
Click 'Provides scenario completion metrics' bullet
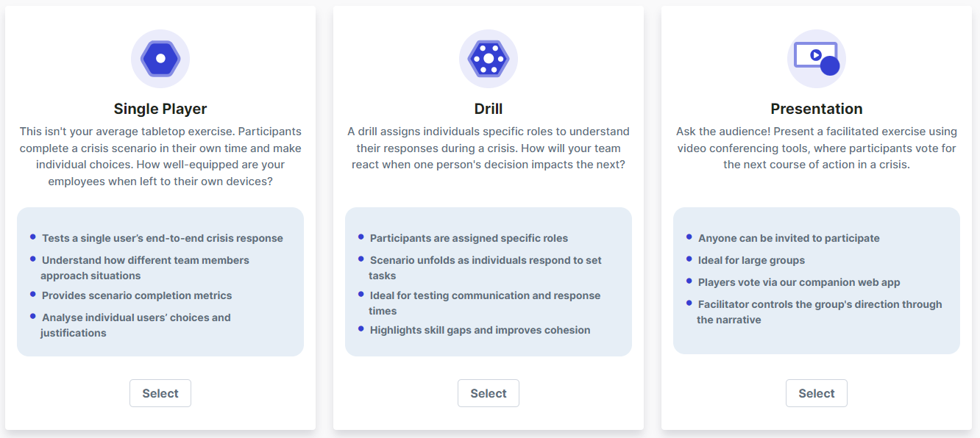[137, 295]
